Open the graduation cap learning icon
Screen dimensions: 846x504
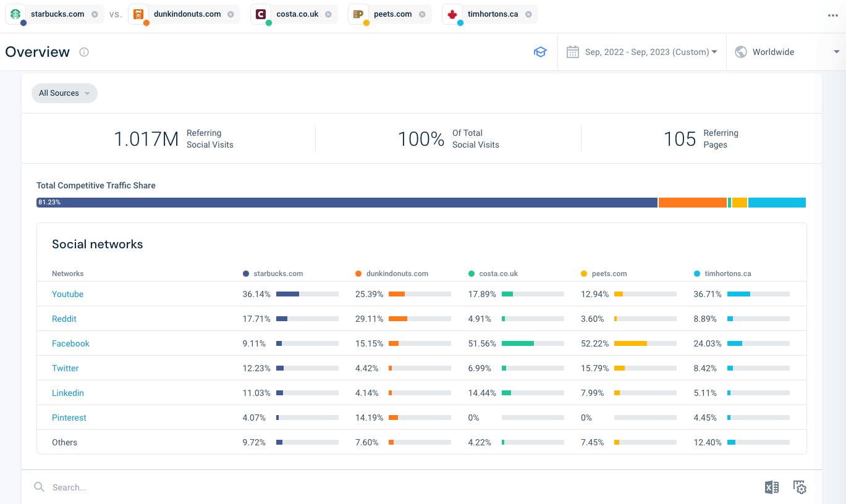pos(540,52)
